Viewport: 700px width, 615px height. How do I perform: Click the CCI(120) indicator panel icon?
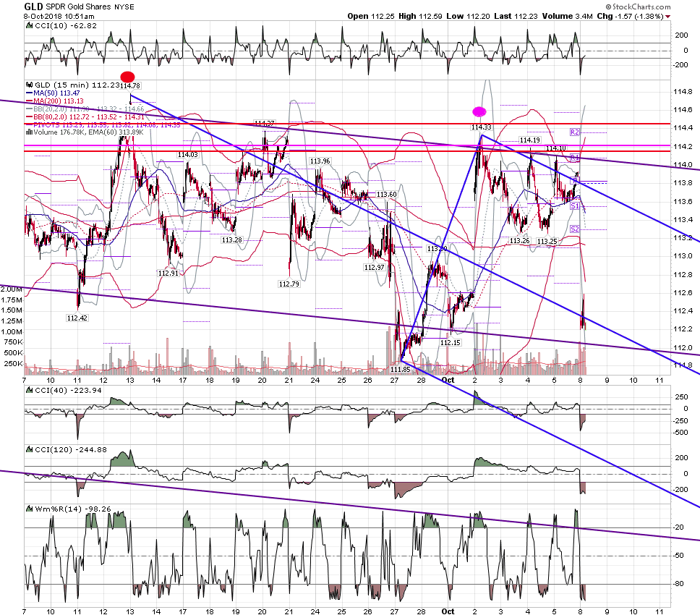click(30, 450)
